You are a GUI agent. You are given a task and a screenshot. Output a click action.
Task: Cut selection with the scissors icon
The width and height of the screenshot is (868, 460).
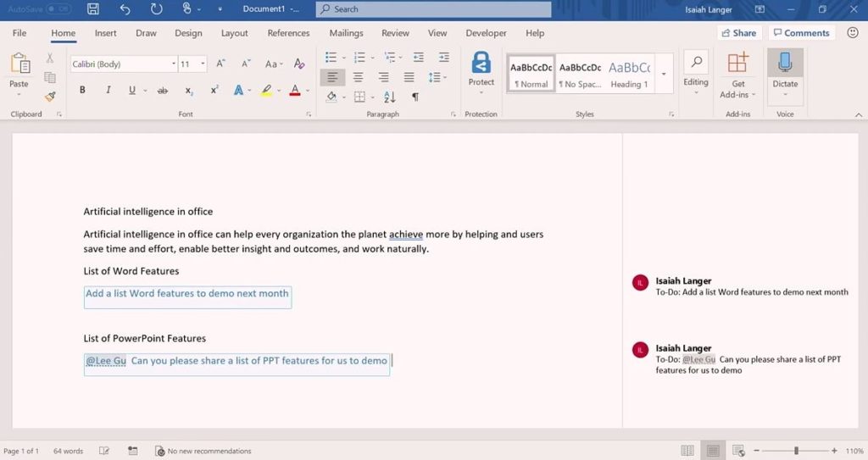click(50, 58)
